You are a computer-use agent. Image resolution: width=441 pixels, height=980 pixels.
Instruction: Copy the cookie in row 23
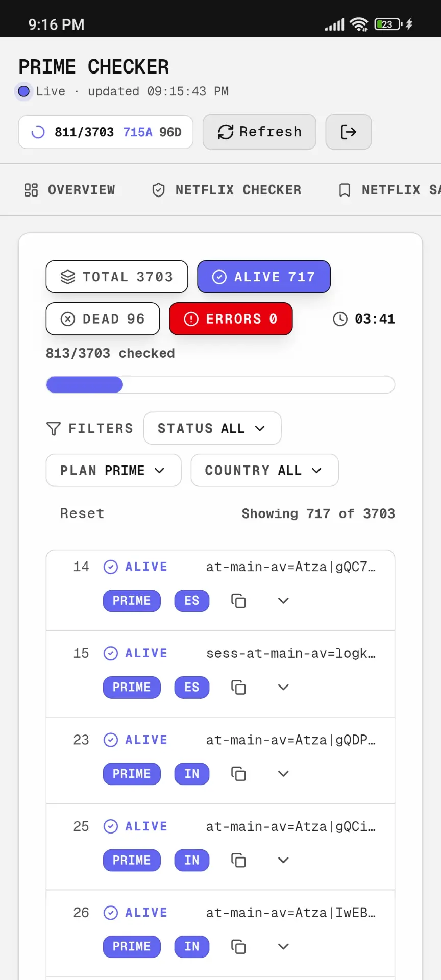(238, 774)
